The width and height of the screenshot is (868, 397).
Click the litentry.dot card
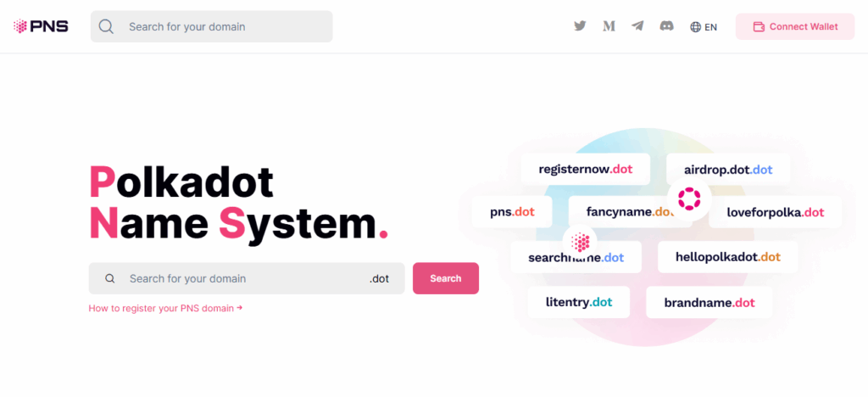click(x=578, y=302)
